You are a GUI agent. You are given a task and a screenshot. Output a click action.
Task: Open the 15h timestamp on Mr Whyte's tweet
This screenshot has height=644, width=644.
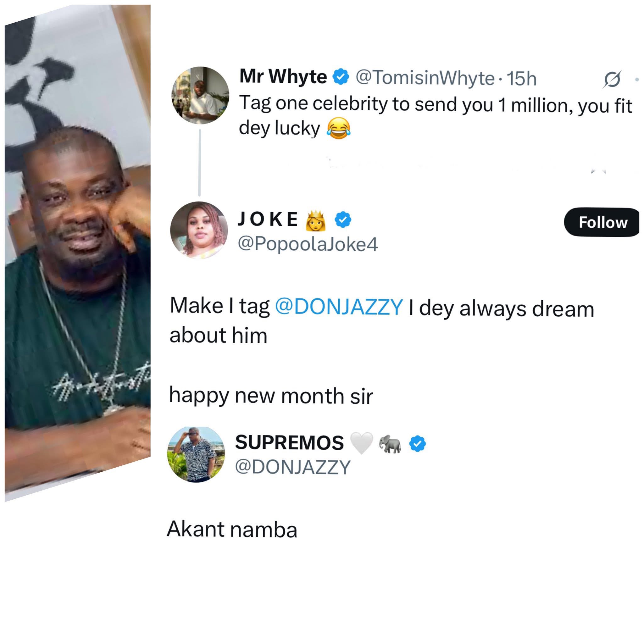(521, 79)
